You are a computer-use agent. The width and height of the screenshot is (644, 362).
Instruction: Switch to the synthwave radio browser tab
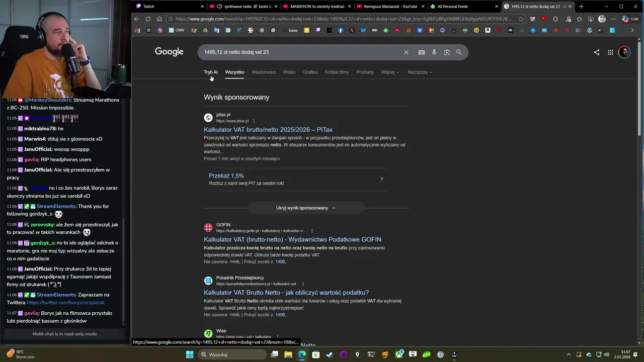244,7
